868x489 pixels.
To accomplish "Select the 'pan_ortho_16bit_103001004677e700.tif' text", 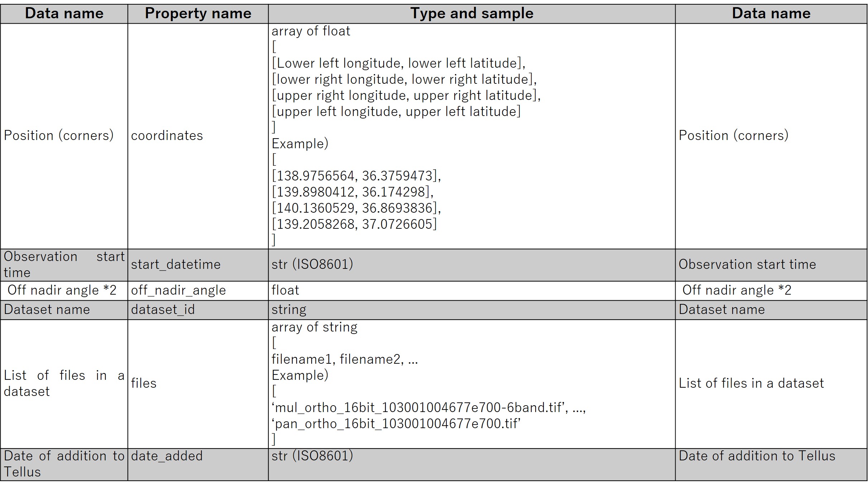I will tap(396, 424).
